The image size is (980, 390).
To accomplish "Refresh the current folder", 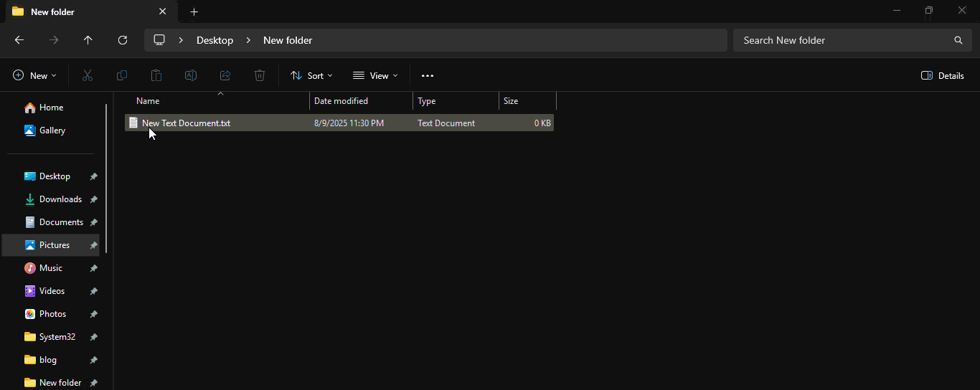I will click(123, 40).
